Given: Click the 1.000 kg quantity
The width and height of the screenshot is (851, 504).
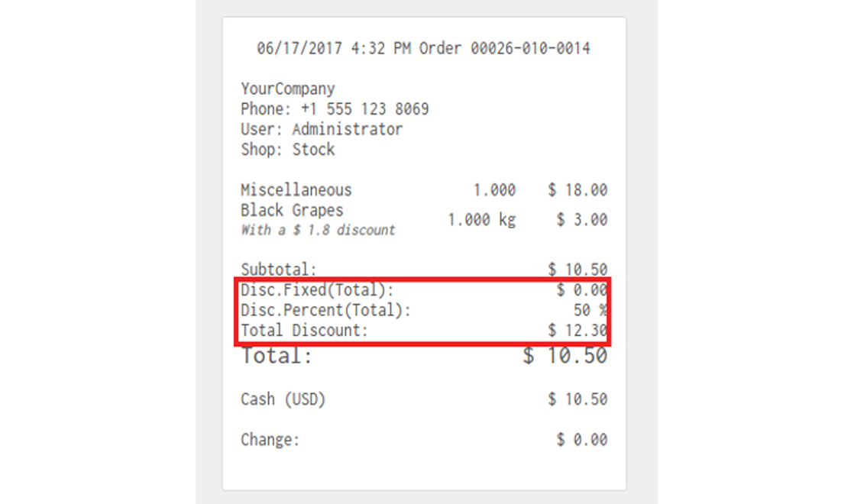Looking at the screenshot, I should coord(481,220).
